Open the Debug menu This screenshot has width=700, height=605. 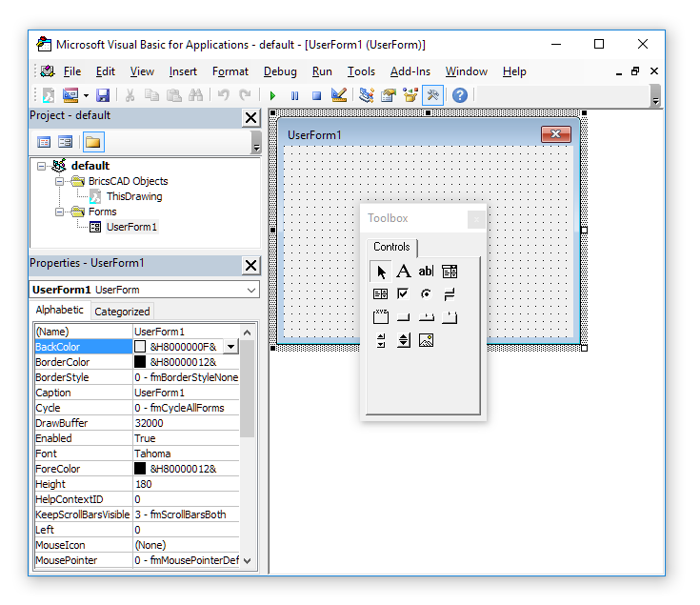[280, 71]
